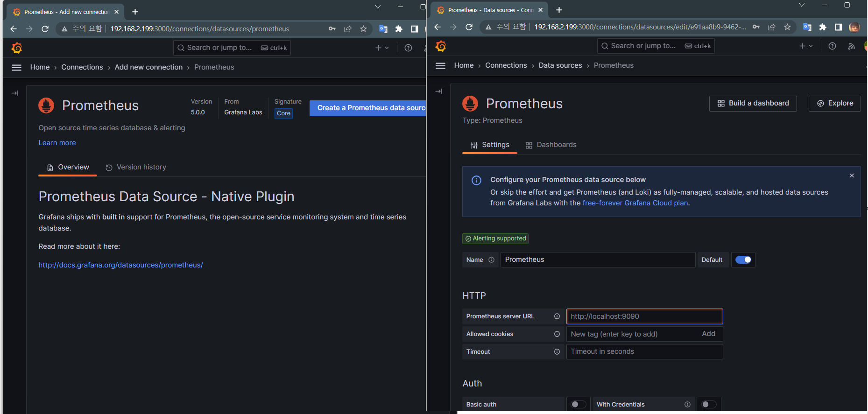Switch to the Settings tab
The width and height of the screenshot is (868, 414).
[x=490, y=145]
